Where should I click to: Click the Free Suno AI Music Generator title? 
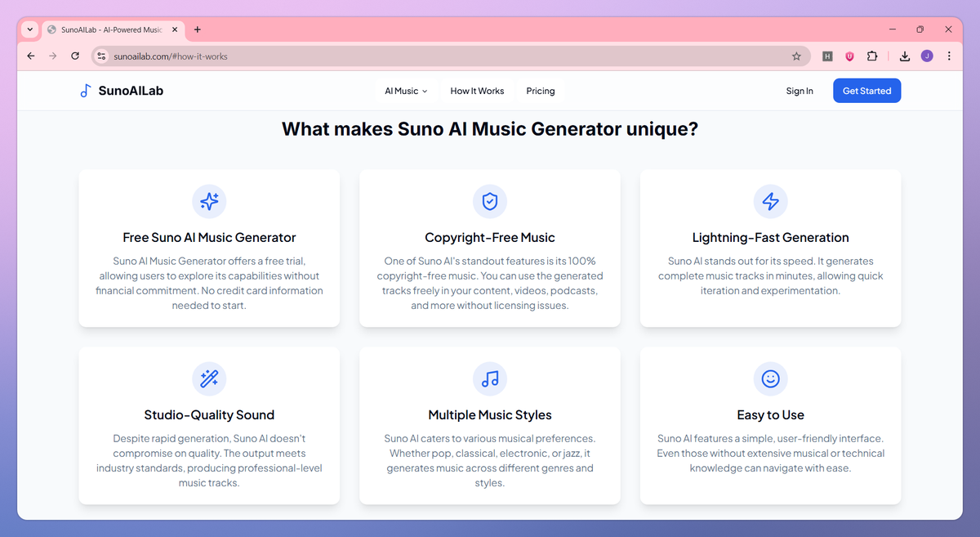pyautogui.click(x=209, y=238)
